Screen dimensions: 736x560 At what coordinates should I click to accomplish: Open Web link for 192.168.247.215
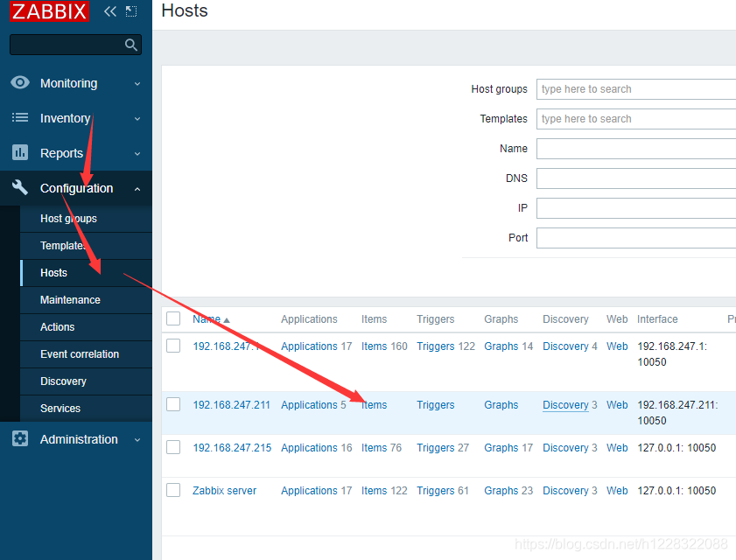coord(617,448)
